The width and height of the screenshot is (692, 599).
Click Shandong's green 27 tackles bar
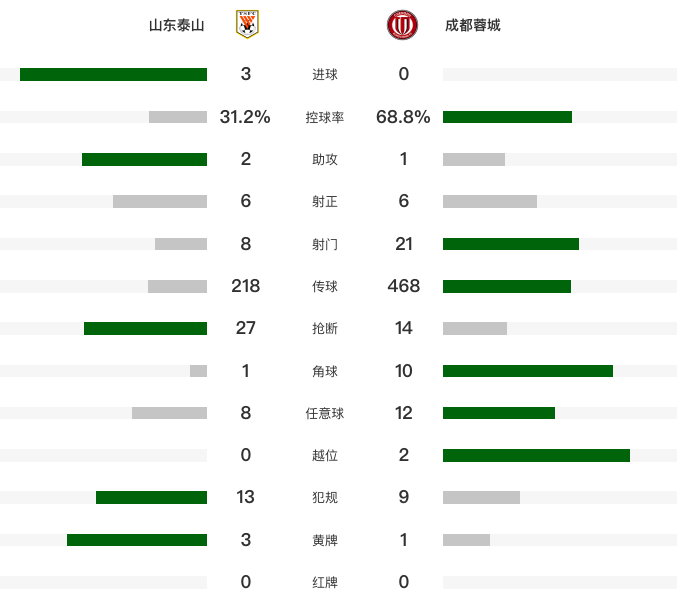(146, 328)
